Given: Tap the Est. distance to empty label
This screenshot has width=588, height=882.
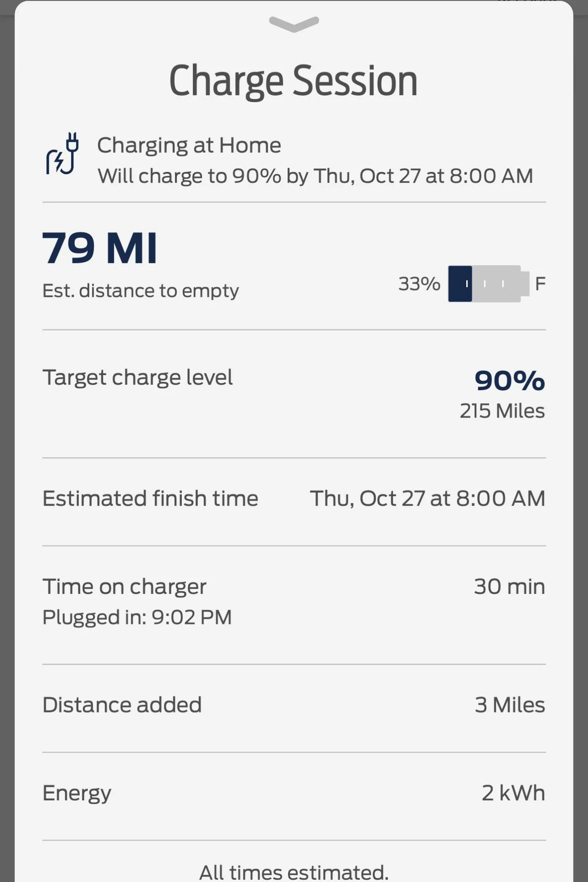Looking at the screenshot, I should click(x=140, y=291).
